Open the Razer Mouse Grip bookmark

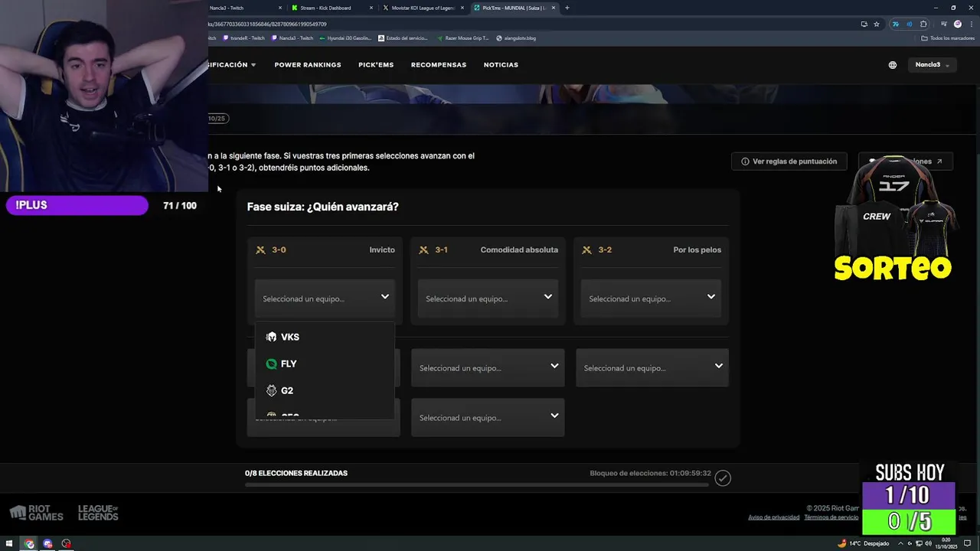[x=462, y=37]
